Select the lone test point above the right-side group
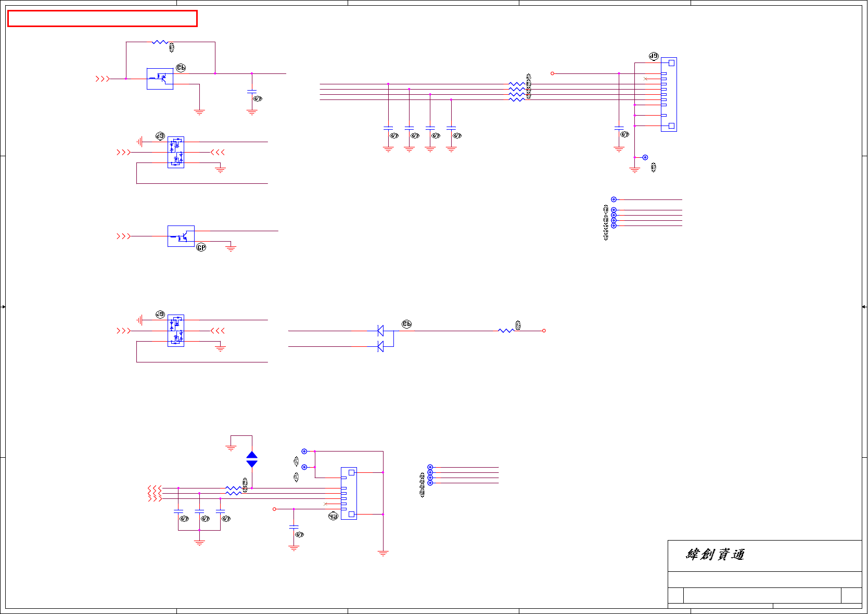 [x=614, y=199]
